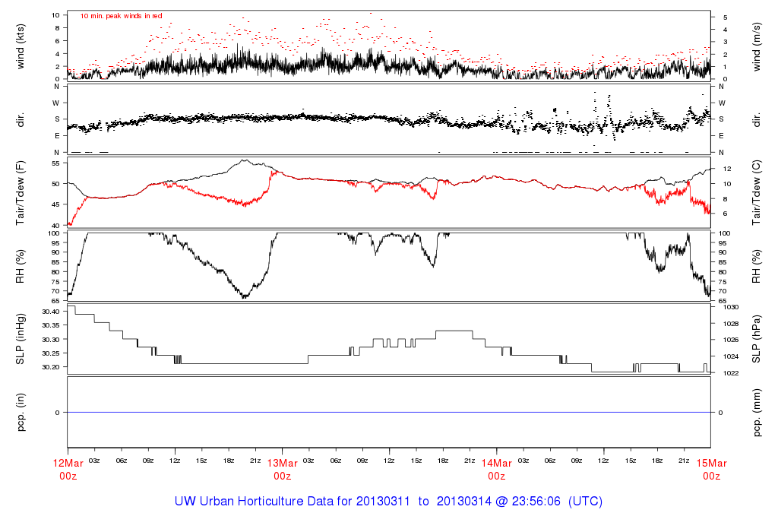Click the '10 min. peak winds in red' legend text
Screen dimensions: 778x532
122,16
